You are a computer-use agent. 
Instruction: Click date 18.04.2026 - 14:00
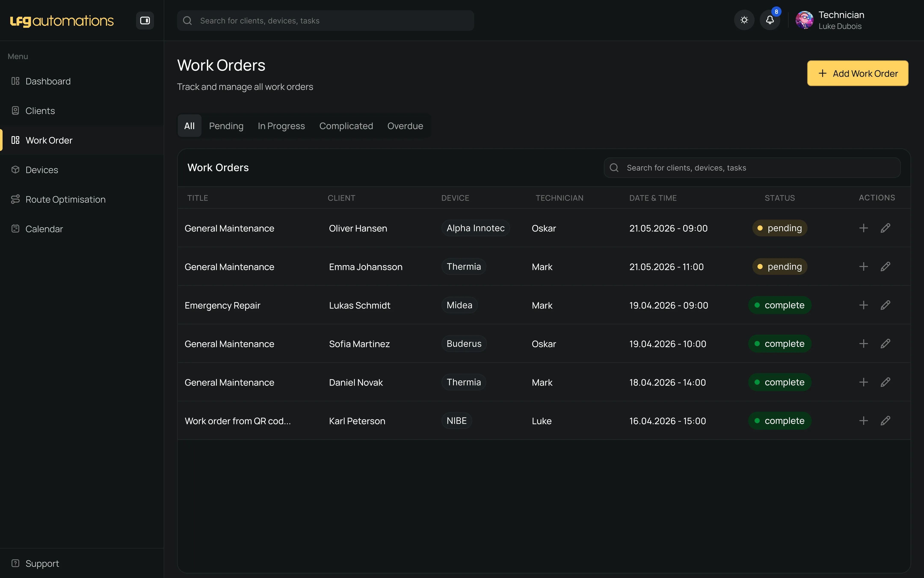tap(667, 382)
